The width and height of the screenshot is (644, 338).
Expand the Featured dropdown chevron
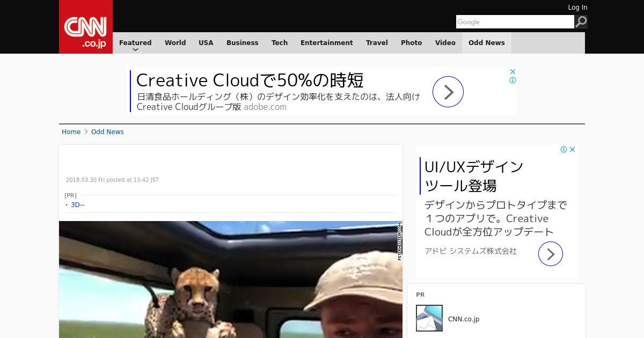pyautogui.click(x=135, y=50)
